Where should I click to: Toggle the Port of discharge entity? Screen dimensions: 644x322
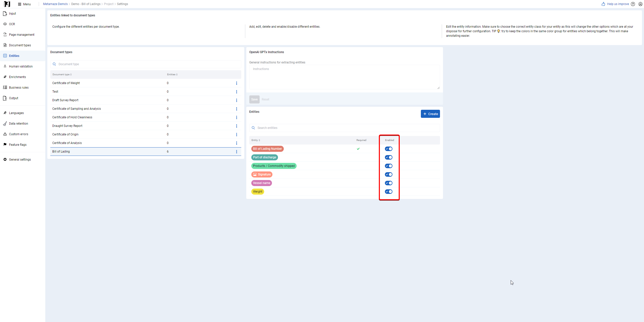(388, 157)
